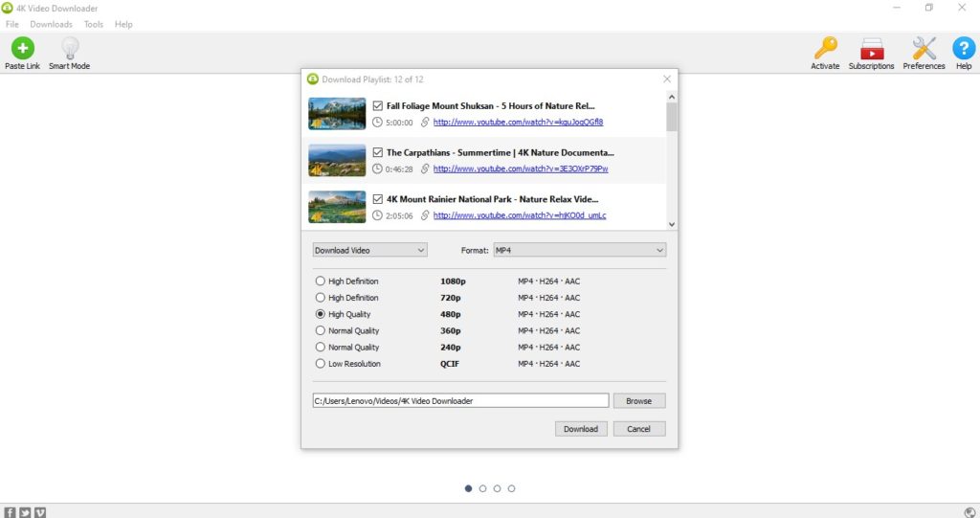Click the blue Help question icon
This screenshot has height=518, width=980.
(x=963, y=48)
